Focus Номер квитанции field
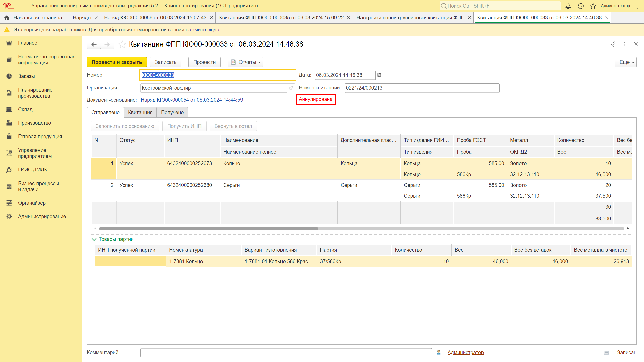Screen dimensions: 644x362 tap(422, 88)
